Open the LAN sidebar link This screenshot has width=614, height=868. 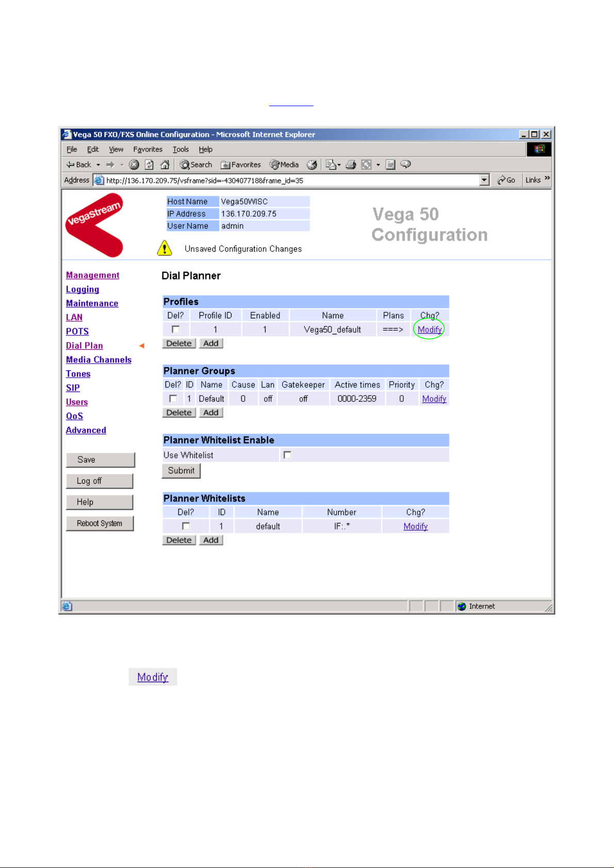point(74,317)
